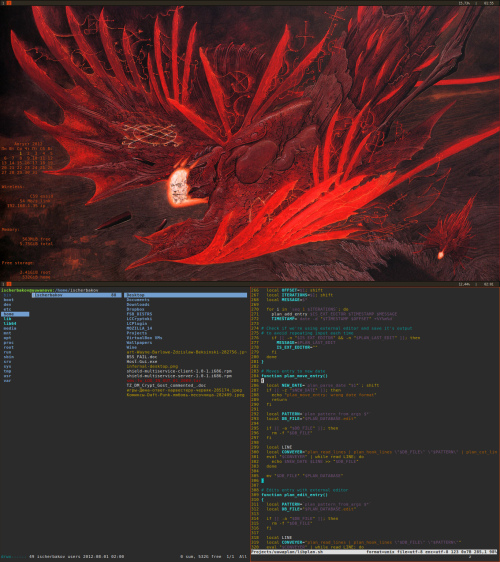Viewport: 500px width, 562px height.
Task: Click the /home/ischerbakov path in ranger header
Action: click(76, 290)
